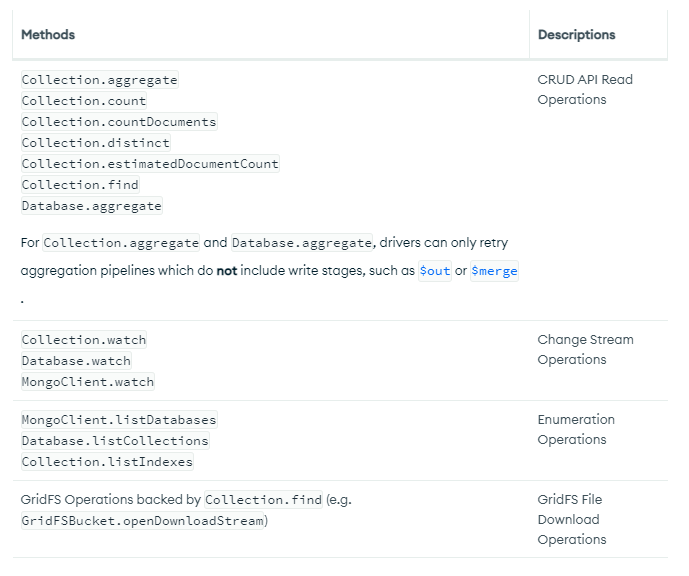Screen dimensions: 689x576
Task: Select Collection.distinct code text
Action: tap(96, 143)
